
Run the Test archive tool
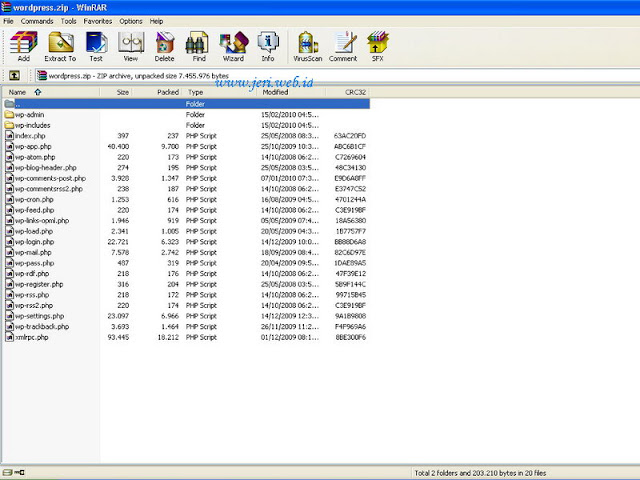point(96,45)
